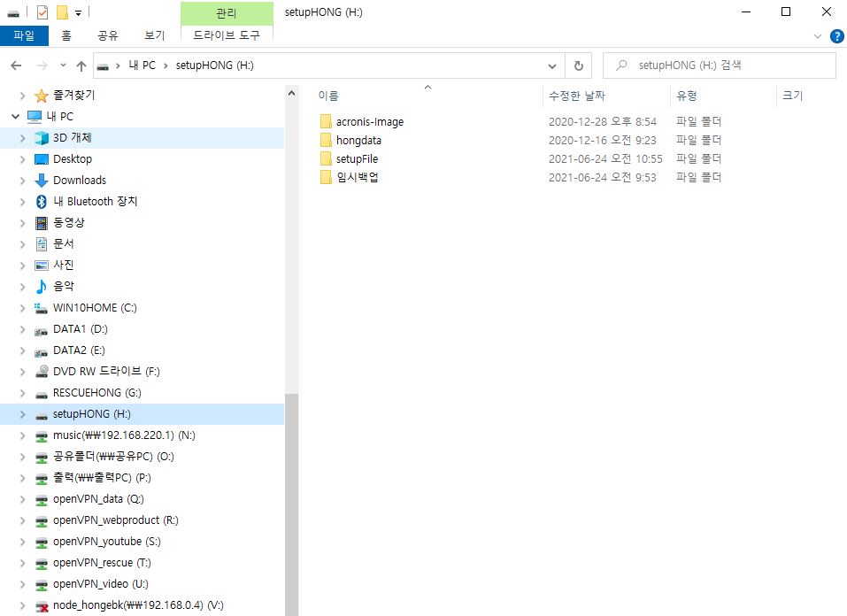This screenshot has width=847, height=616.
Task: Sort by 수정한 날짜 column header
Action: point(577,96)
